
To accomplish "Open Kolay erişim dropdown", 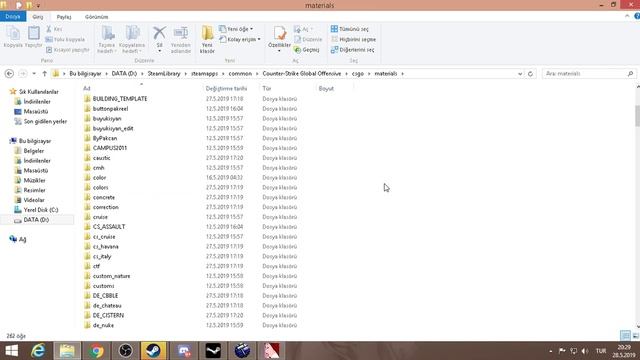I will [x=240, y=39].
